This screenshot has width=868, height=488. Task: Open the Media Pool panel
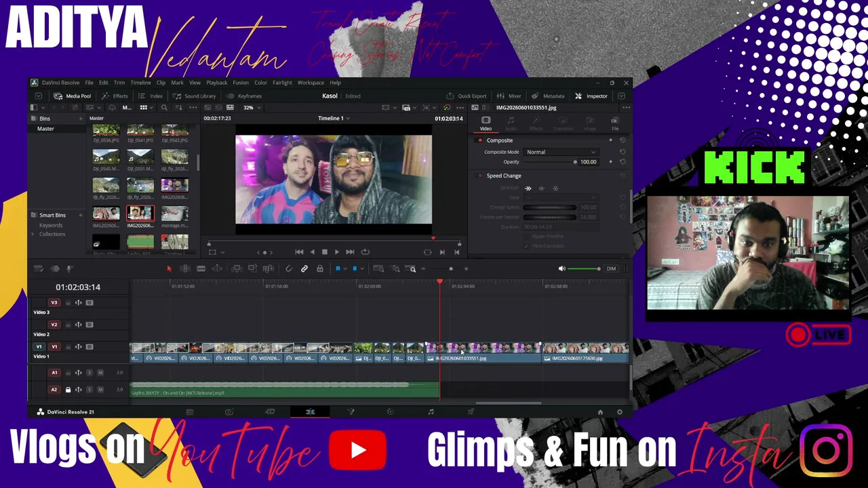coord(73,96)
